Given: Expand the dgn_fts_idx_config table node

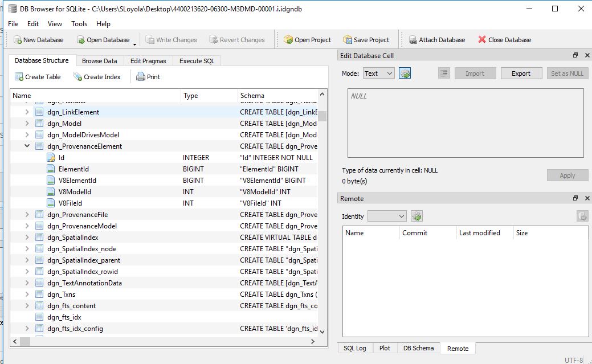Looking at the screenshot, I should click(27, 328).
